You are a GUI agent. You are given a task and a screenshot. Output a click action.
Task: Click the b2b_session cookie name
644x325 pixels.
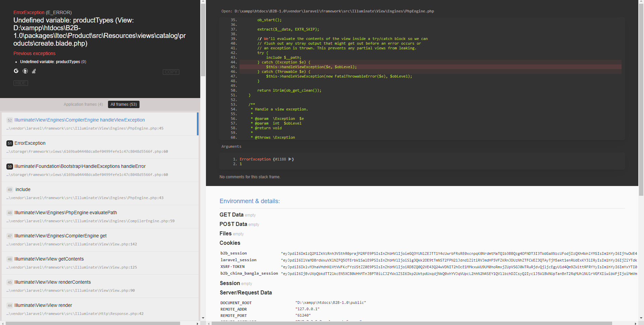tap(233, 253)
